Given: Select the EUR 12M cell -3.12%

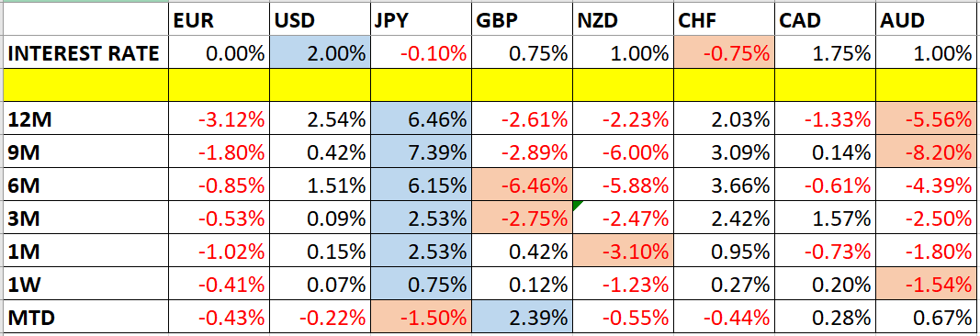Looking at the screenshot, I should click(219, 118).
